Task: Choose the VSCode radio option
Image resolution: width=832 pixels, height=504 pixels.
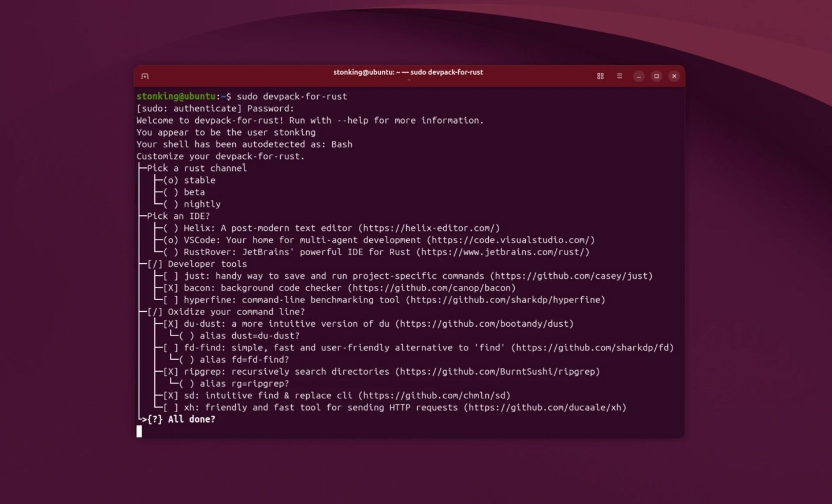Action: (170, 240)
